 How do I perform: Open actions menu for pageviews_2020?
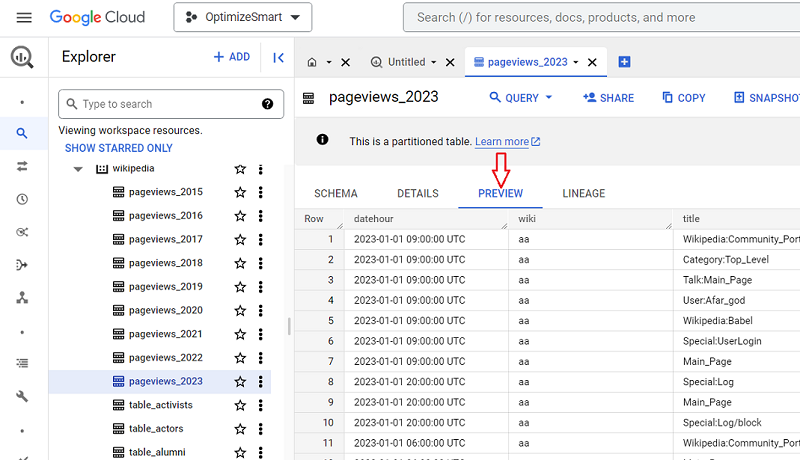point(261,311)
